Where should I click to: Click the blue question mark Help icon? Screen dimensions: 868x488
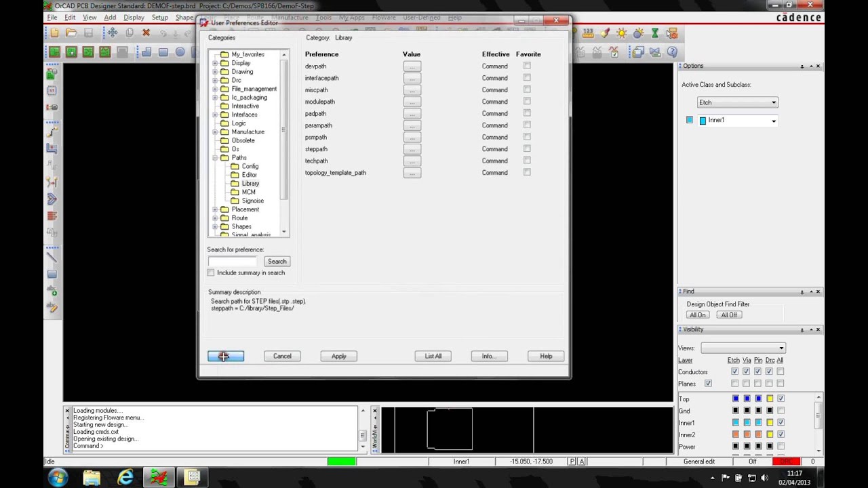(x=672, y=52)
